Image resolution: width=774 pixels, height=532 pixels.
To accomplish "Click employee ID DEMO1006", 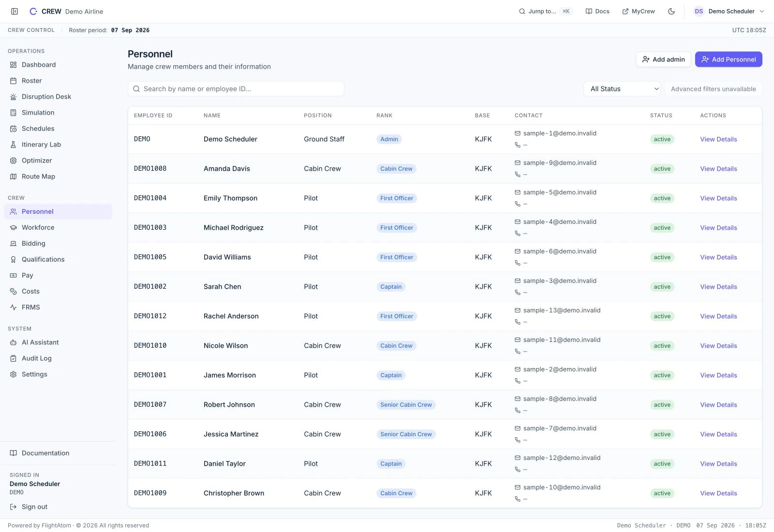I will [150, 434].
